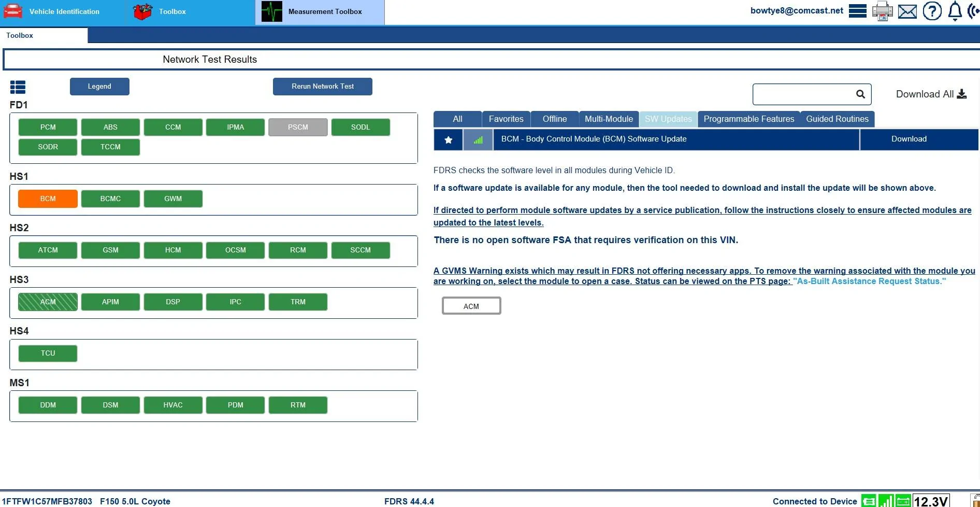Viewport: 980px width, 507px height.
Task: Open the As-Built Assistance Request Status link
Action: [869, 281]
